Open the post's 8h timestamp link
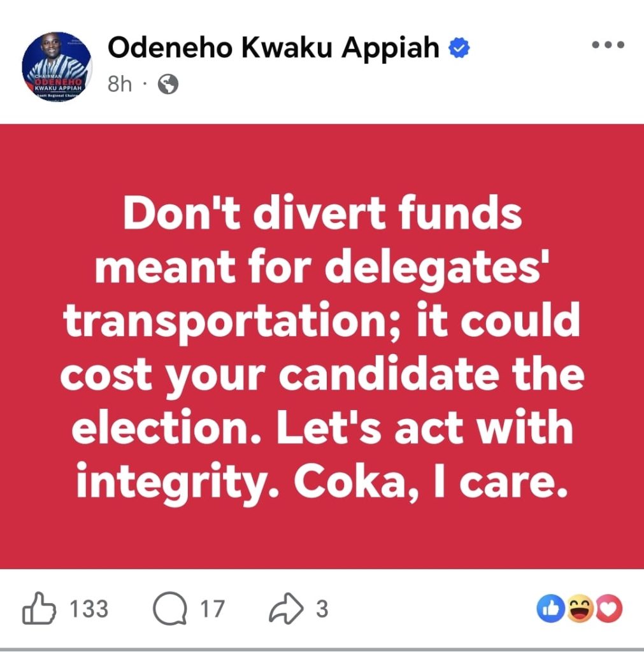 pyautogui.click(x=119, y=84)
